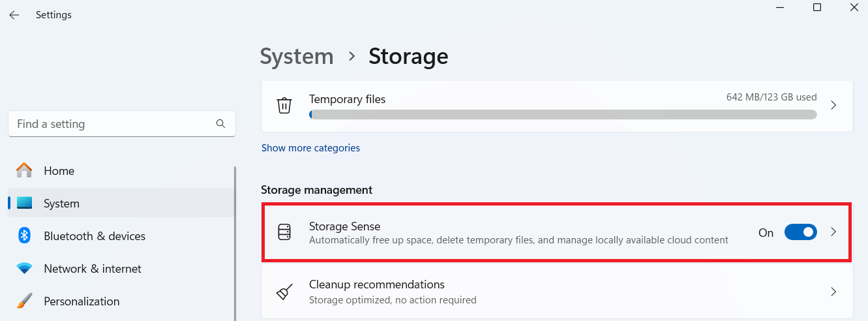The image size is (868, 321).
Task: Click the Bluetooth icon in sidebar
Action: pyautogui.click(x=24, y=236)
